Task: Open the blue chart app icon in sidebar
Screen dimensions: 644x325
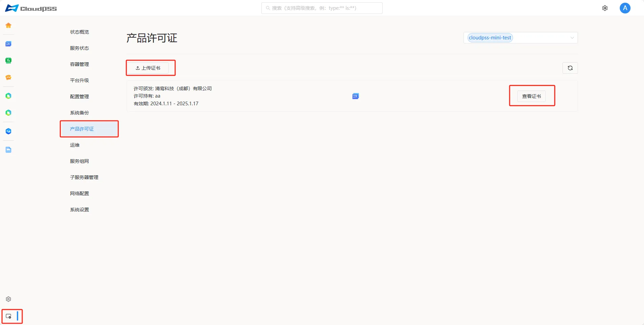Action: (8, 44)
